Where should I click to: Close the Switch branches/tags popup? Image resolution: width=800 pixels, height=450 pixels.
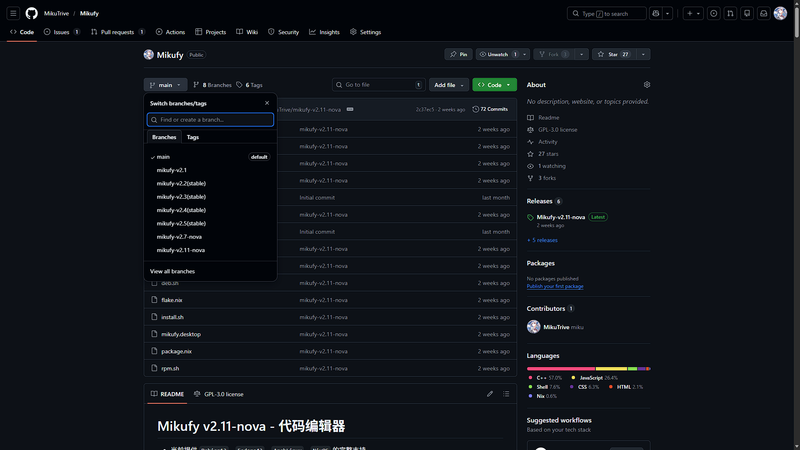[x=267, y=103]
